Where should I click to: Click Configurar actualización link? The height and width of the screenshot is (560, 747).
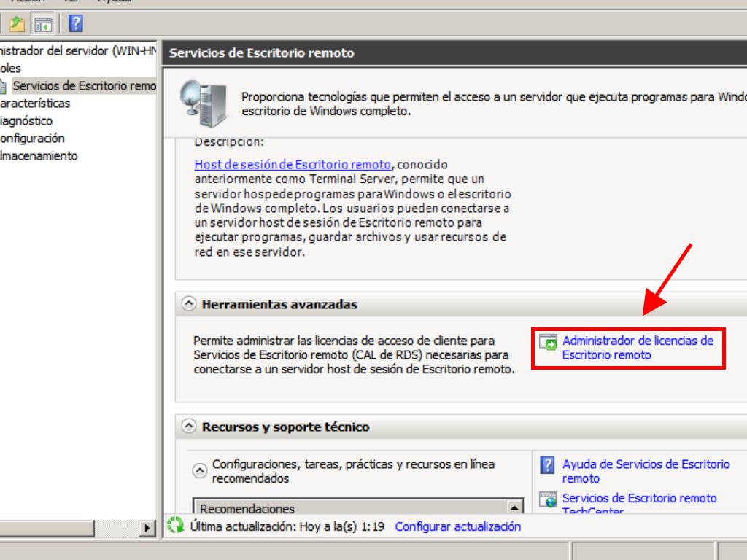(457, 526)
